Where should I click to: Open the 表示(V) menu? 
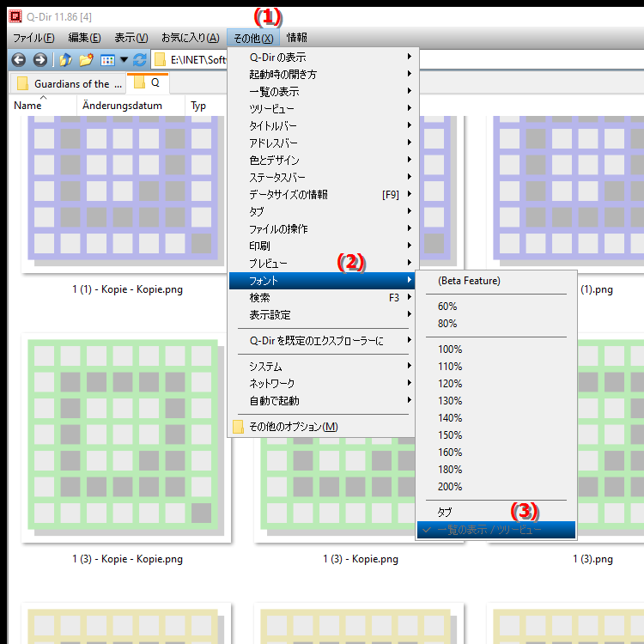(131, 38)
